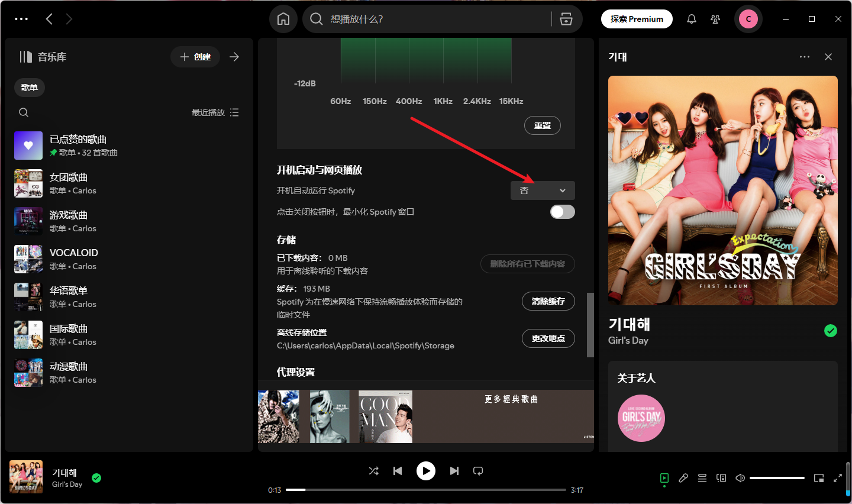This screenshot has width=852, height=504.
Task: Click the 清除缓存 button
Action: pyautogui.click(x=548, y=301)
